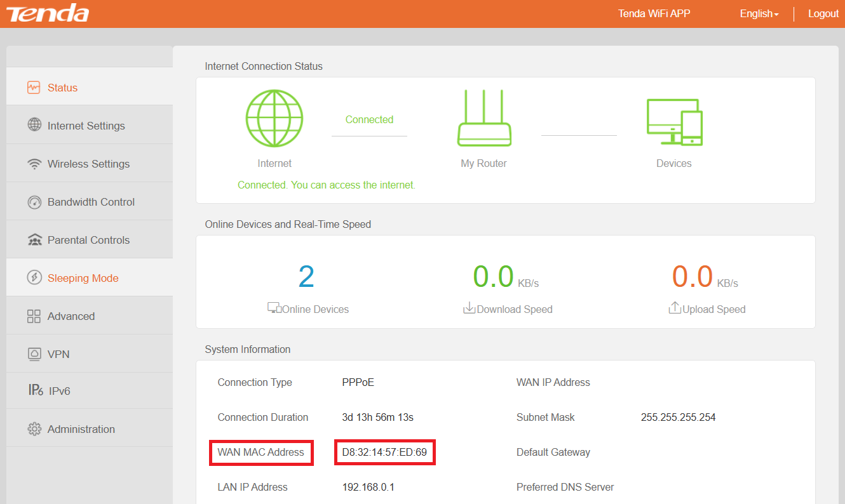The height and width of the screenshot is (504, 845).
Task: Click the Default Gateway label
Action: tap(553, 453)
